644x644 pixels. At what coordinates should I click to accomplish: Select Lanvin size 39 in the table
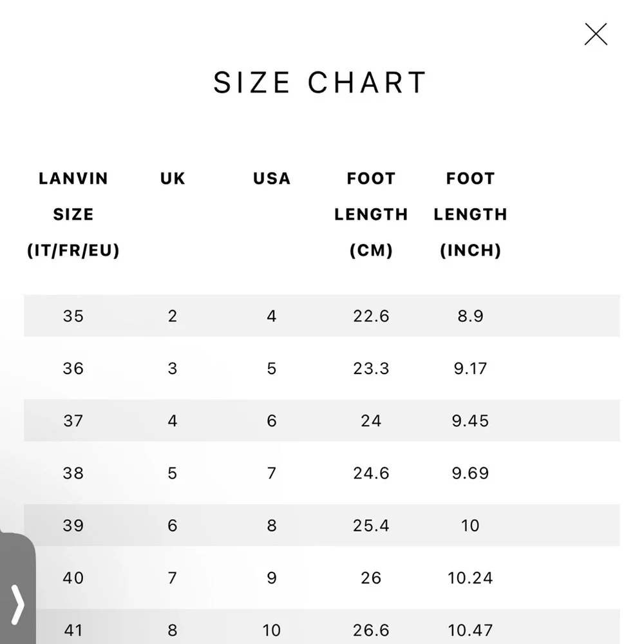(x=73, y=526)
